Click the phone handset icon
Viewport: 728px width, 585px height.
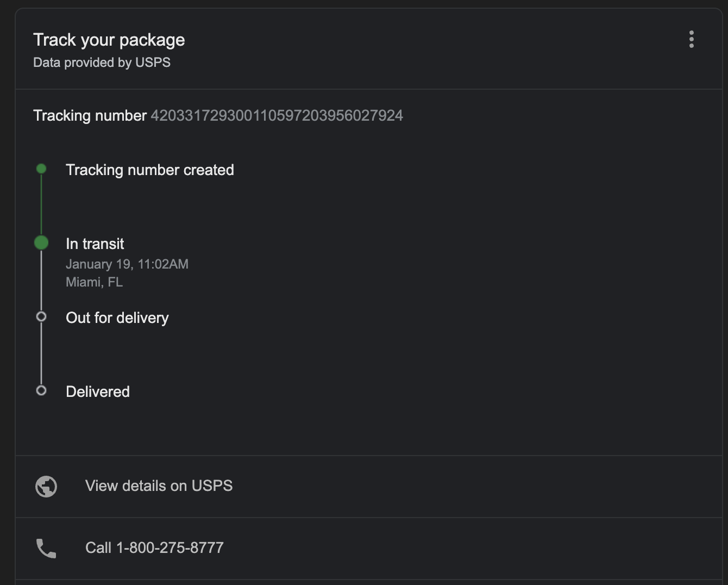tap(46, 549)
